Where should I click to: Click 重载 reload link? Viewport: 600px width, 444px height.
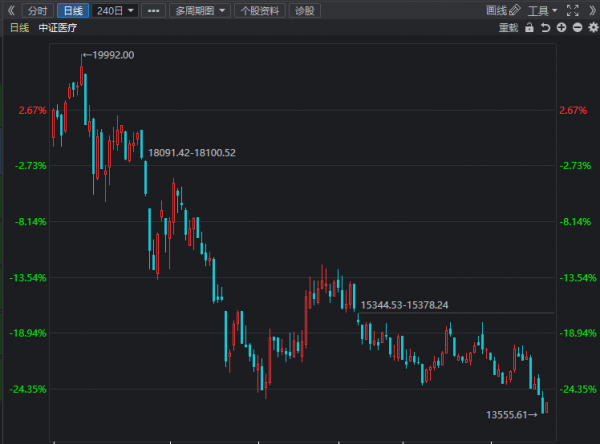(508, 28)
